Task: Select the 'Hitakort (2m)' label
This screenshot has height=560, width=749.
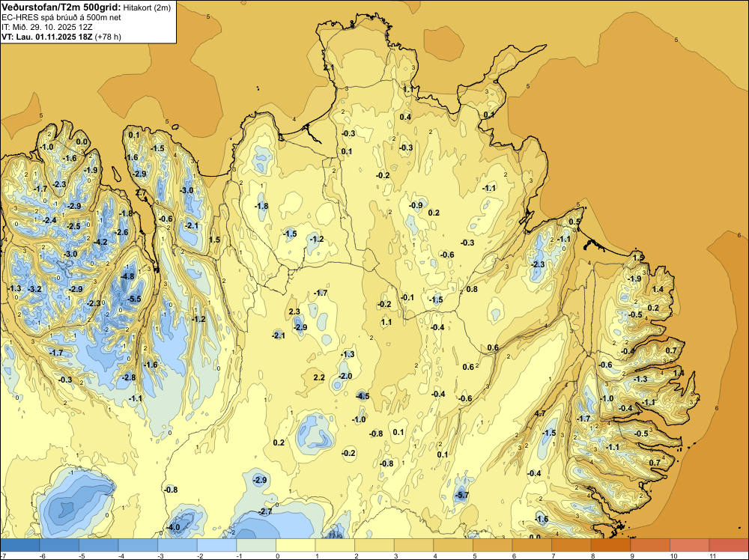Action: (x=148, y=7)
